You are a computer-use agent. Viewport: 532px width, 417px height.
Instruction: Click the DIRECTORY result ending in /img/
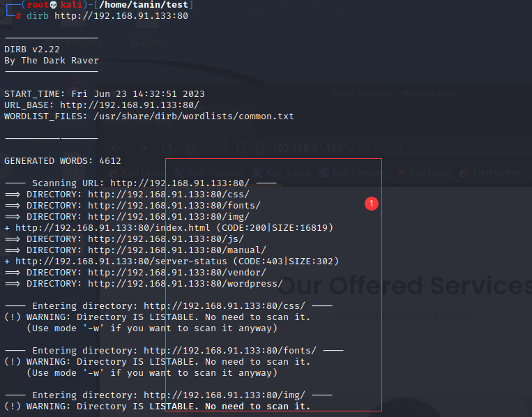click(127, 216)
